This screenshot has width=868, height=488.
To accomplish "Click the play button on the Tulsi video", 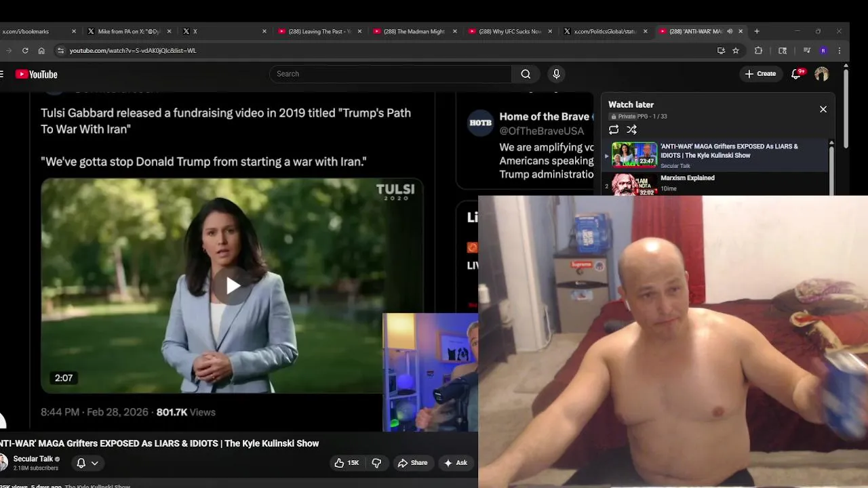I will 232,286.
